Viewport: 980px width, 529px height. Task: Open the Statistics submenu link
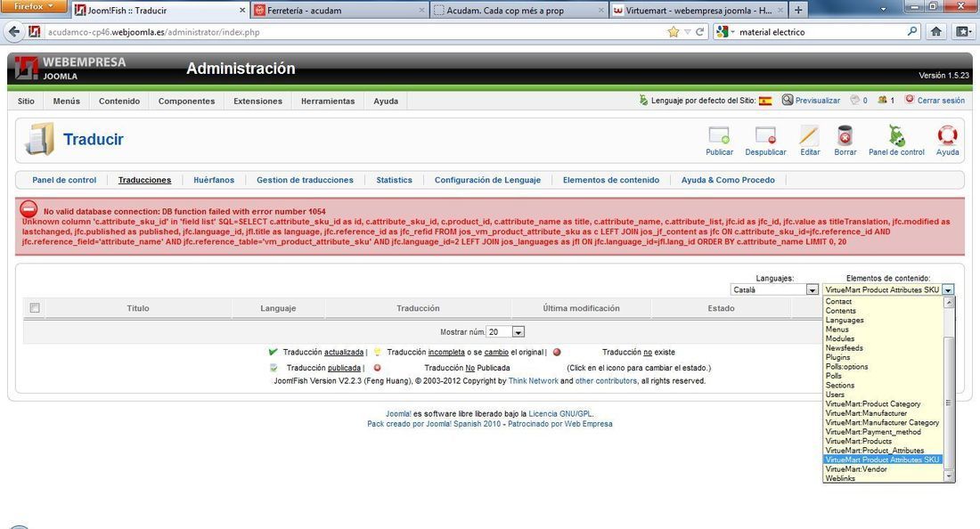point(394,180)
